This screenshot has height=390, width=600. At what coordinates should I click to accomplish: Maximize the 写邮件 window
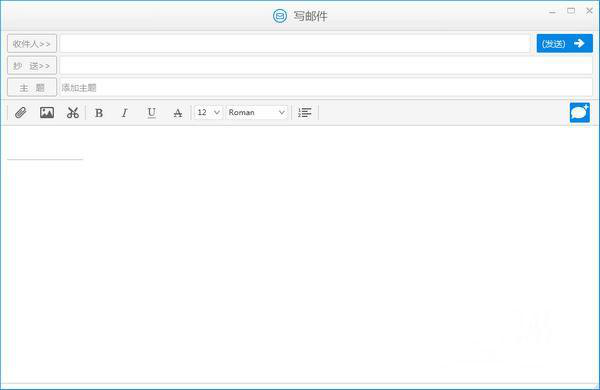[571, 11]
